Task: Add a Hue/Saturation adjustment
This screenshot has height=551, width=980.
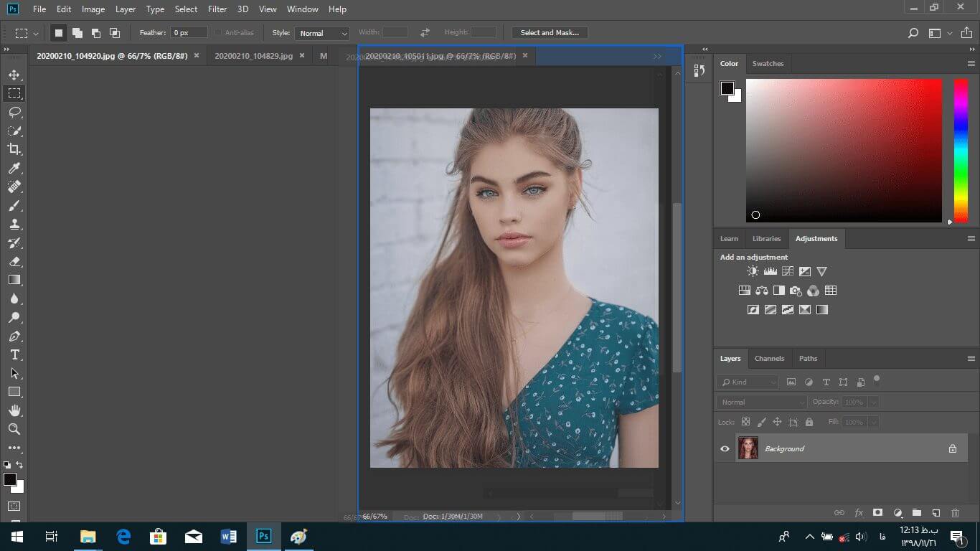Action: (744, 291)
